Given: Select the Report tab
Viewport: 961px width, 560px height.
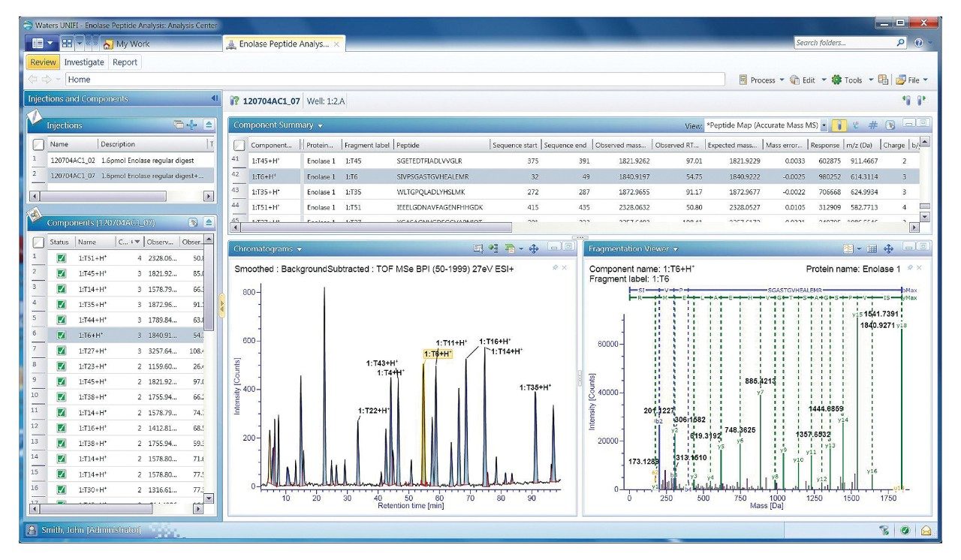Looking at the screenshot, I should tap(125, 62).
